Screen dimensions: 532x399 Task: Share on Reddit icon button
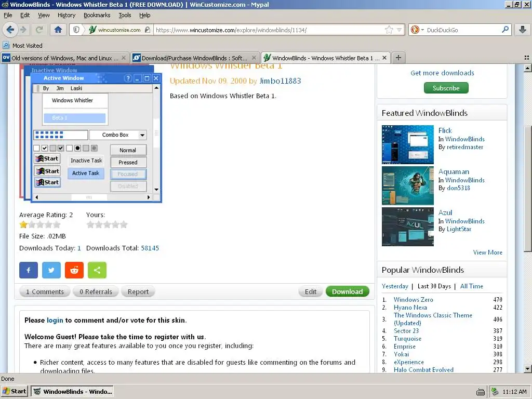point(74,270)
